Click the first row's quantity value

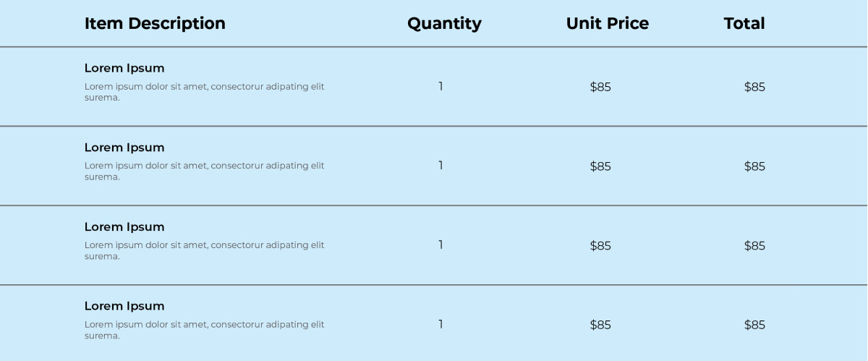pos(441,87)
